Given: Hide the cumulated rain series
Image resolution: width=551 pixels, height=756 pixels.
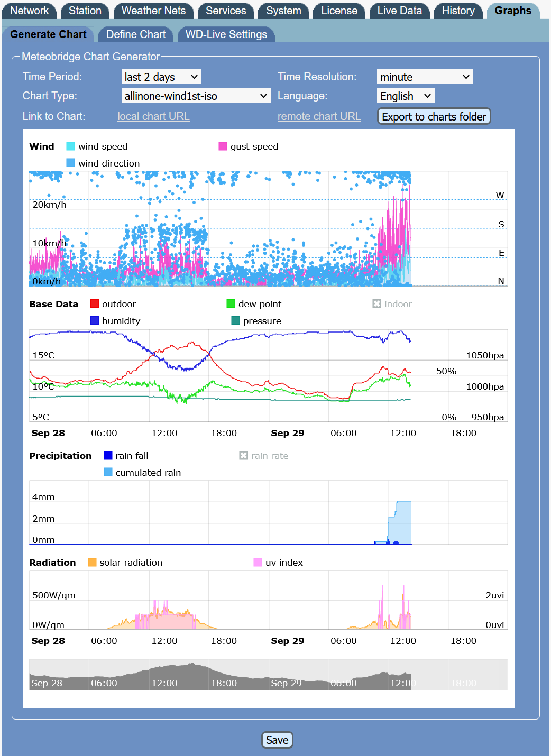Looking at the screenshot, I should (x=108, y=473).
